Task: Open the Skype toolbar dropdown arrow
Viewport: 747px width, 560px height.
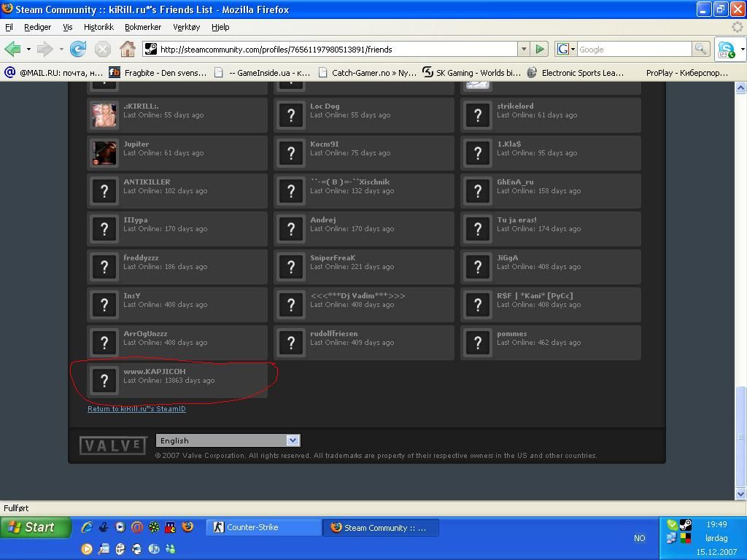Action: click(742, 50)
